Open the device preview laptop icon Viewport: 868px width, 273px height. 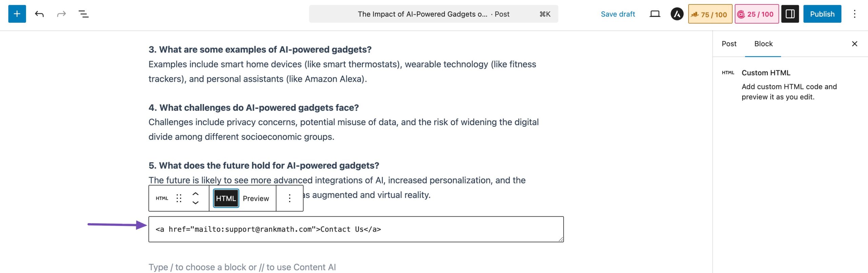click(655, 14)
